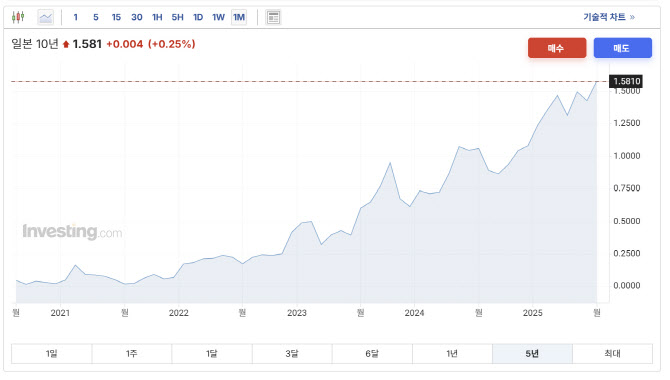Select the 1년 range tab
The height and width of the screenshot is (380, 670).
pyautogui.click(x=452, y=353)
